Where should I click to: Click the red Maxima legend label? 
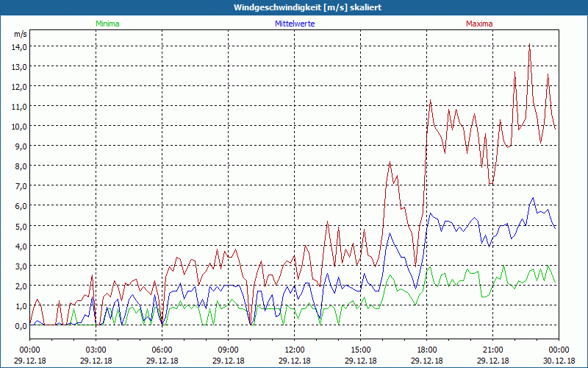479,24
